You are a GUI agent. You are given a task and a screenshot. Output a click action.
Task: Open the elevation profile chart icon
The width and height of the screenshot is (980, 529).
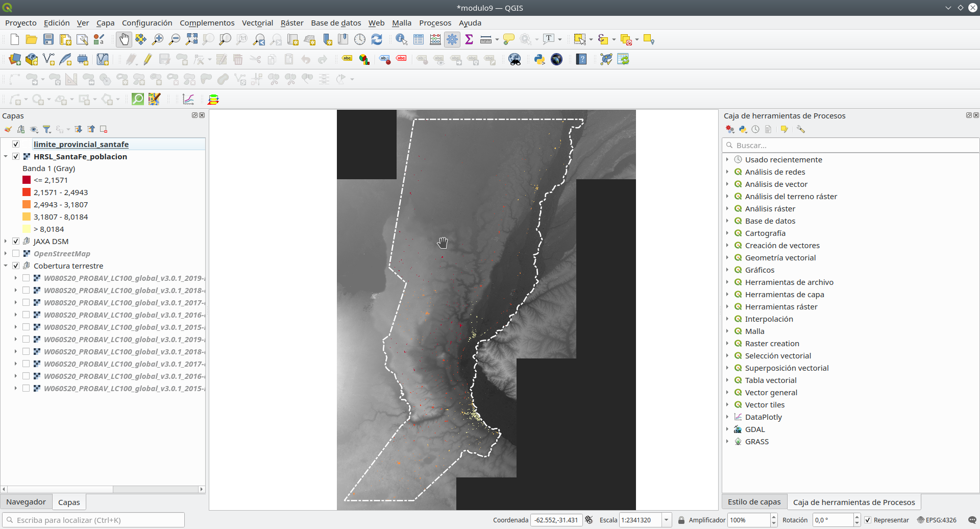coord(188,99)
